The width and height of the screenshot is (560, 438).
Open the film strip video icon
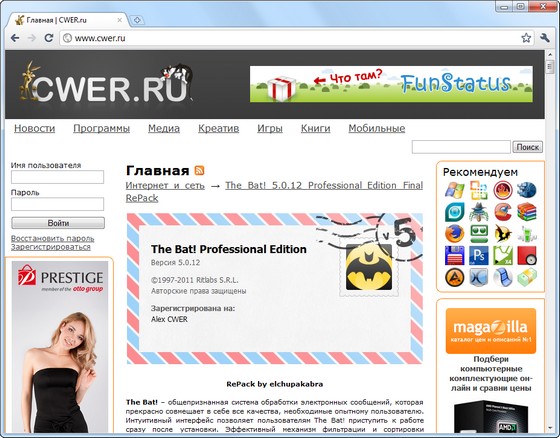[503, 277]
